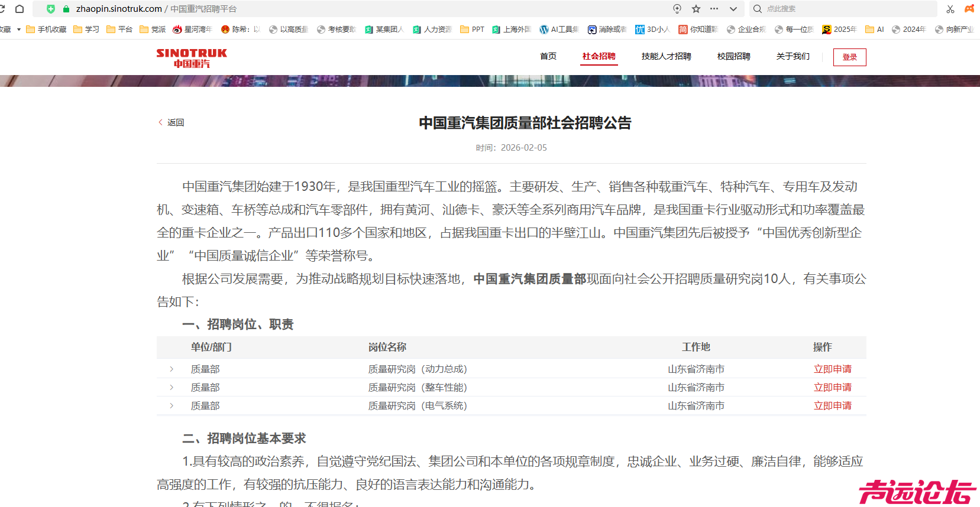Click the 单位/部门 column header
The image size is (980, 507).
[211, 347]
